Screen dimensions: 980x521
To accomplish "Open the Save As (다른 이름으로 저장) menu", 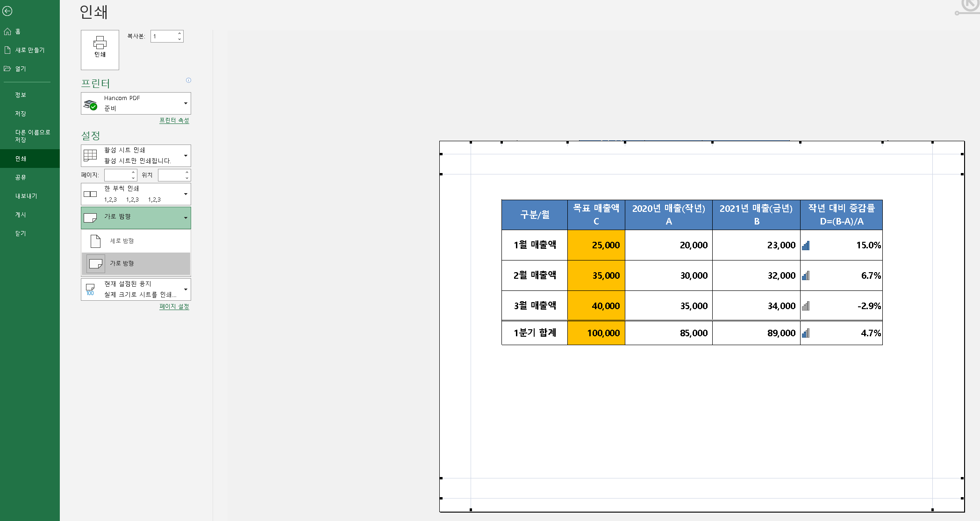I will (x=32, y=136).
